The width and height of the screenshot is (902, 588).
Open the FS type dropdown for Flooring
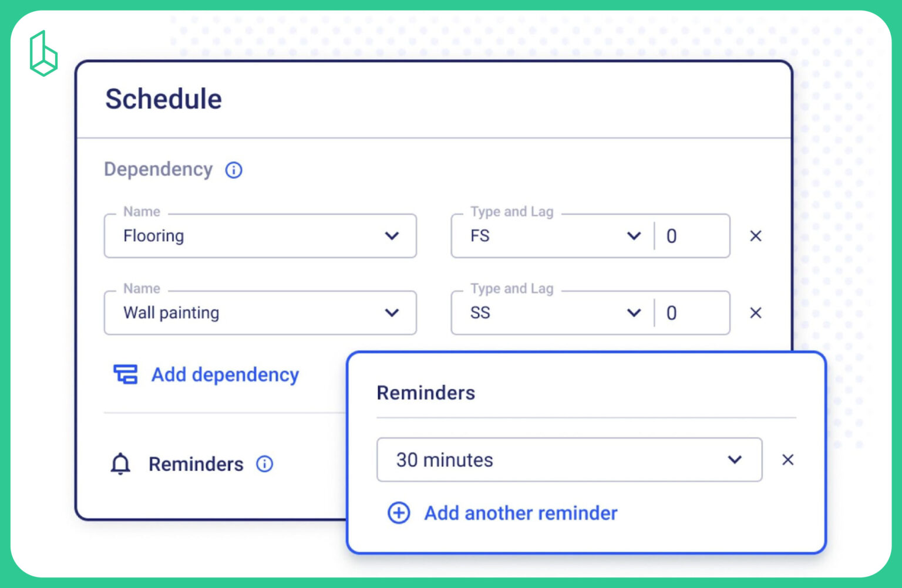(x=634, y=236)
